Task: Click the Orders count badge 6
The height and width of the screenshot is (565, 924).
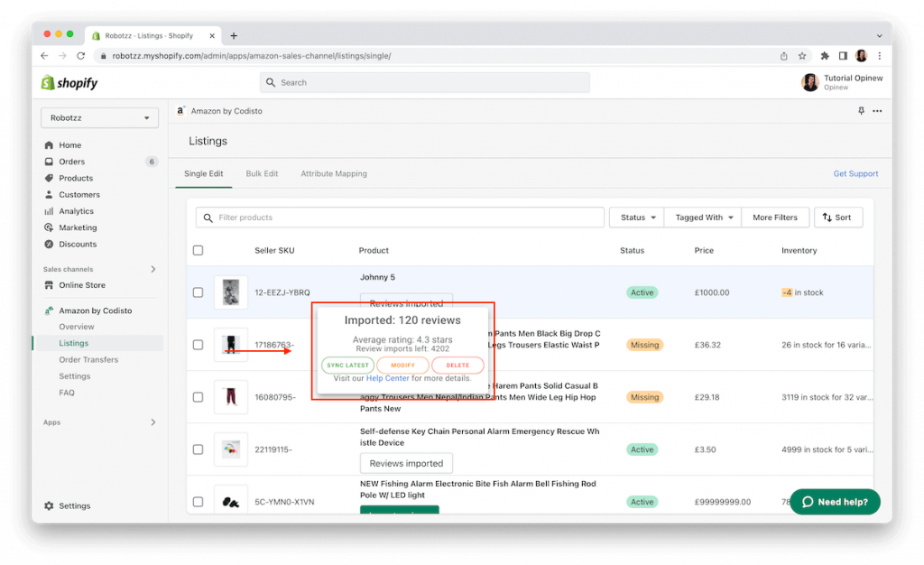Action: (x=152, y=162)
